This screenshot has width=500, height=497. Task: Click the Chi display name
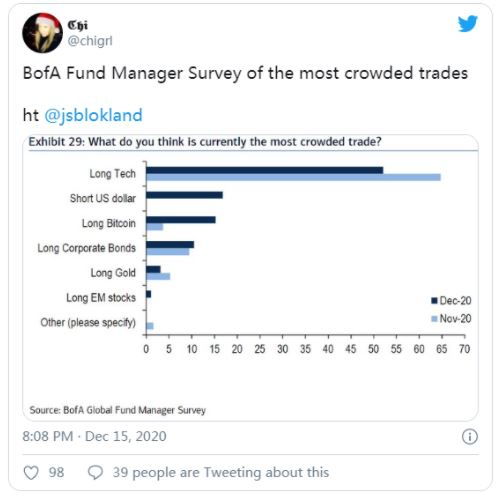pos(78,25)
